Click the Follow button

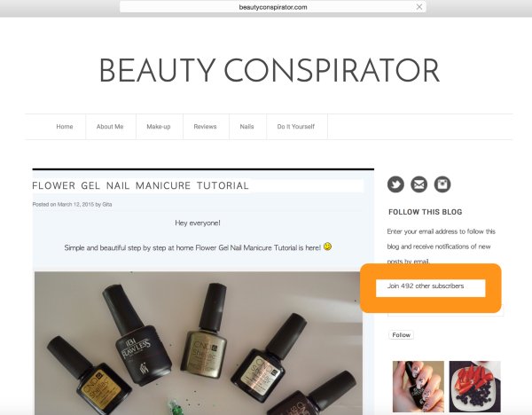[x=401, y=335]
